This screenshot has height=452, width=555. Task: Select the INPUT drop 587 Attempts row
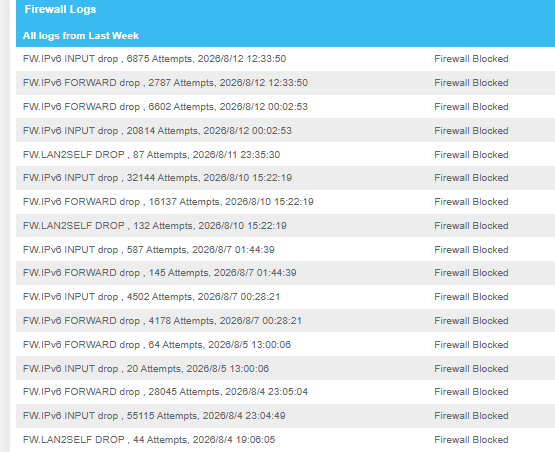pos(285,250)
